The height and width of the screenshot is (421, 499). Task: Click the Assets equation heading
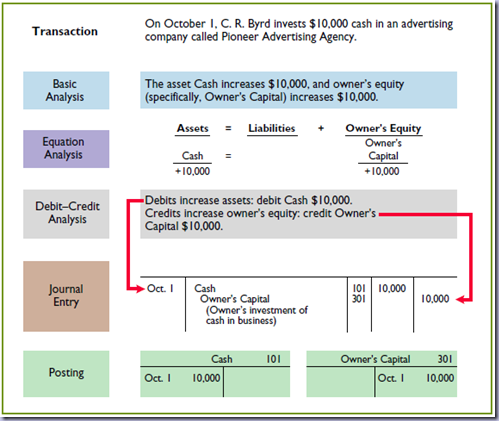coord(192,128)
